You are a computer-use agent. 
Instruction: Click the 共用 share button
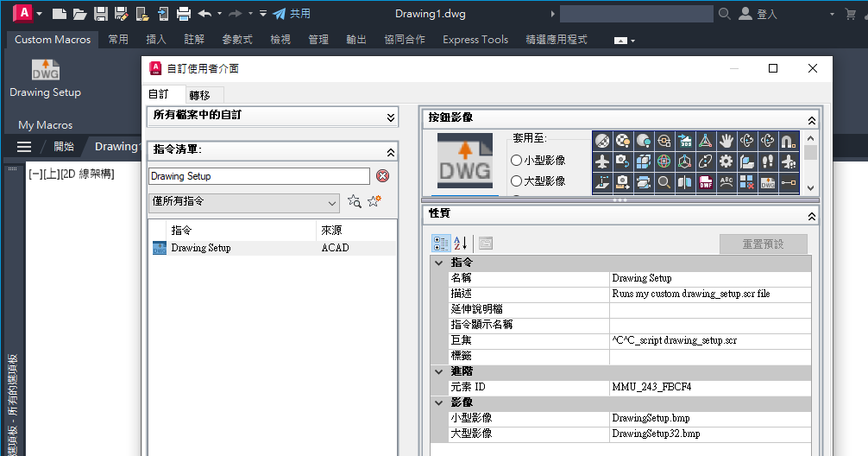(292, 14)
